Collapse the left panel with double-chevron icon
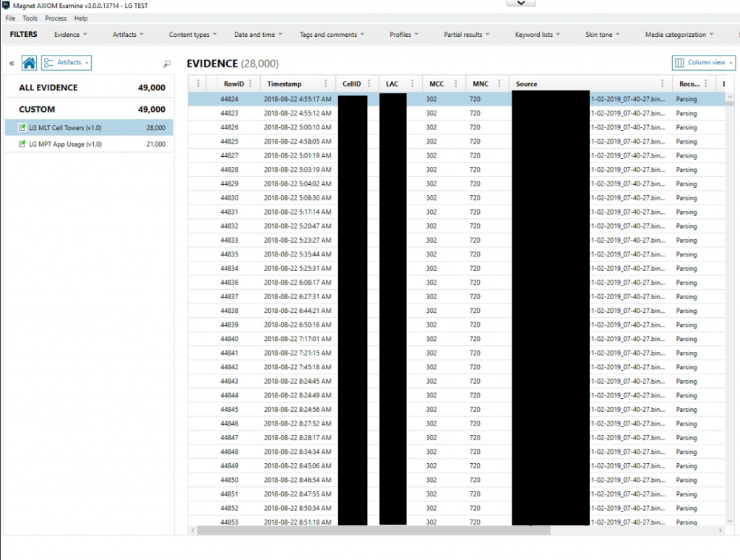The image size is (740, 560). tap(12, 64)
